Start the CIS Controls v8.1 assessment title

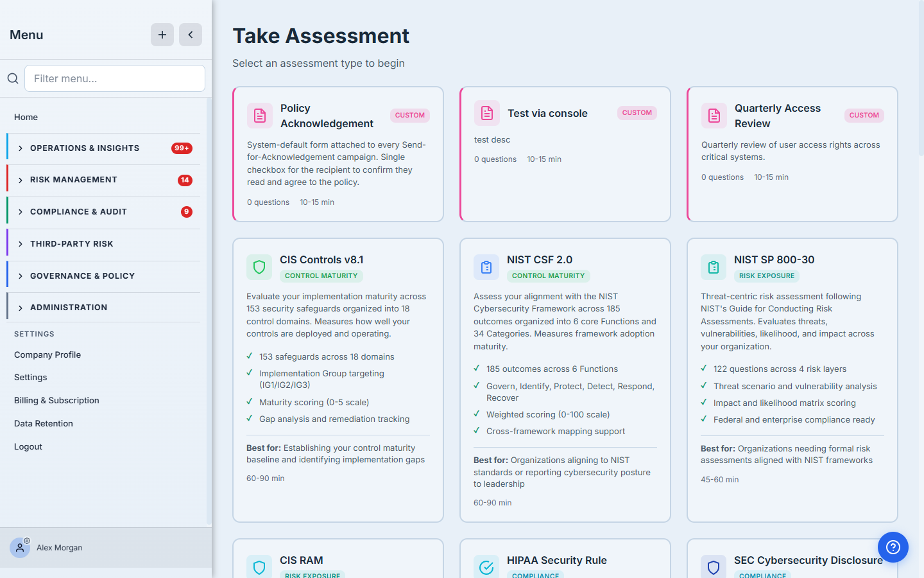(x=321, y=259)
